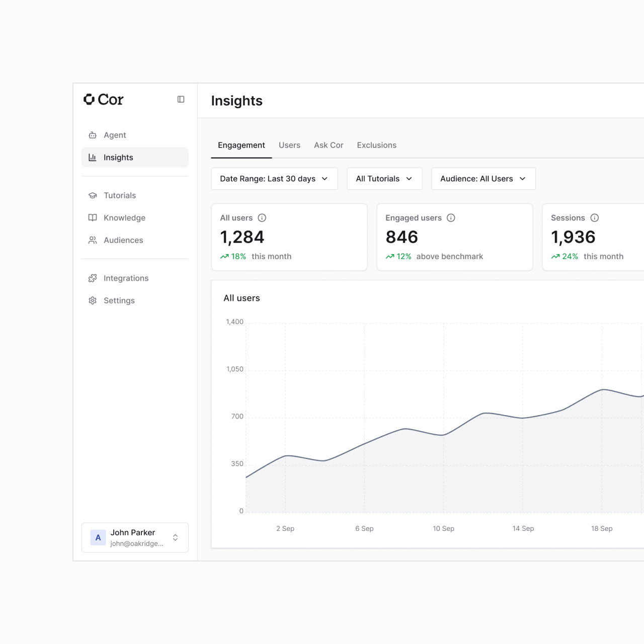Click the 18 Sep axis label
The height and width of the screenshot is (644, 644).
click(602, 529)
